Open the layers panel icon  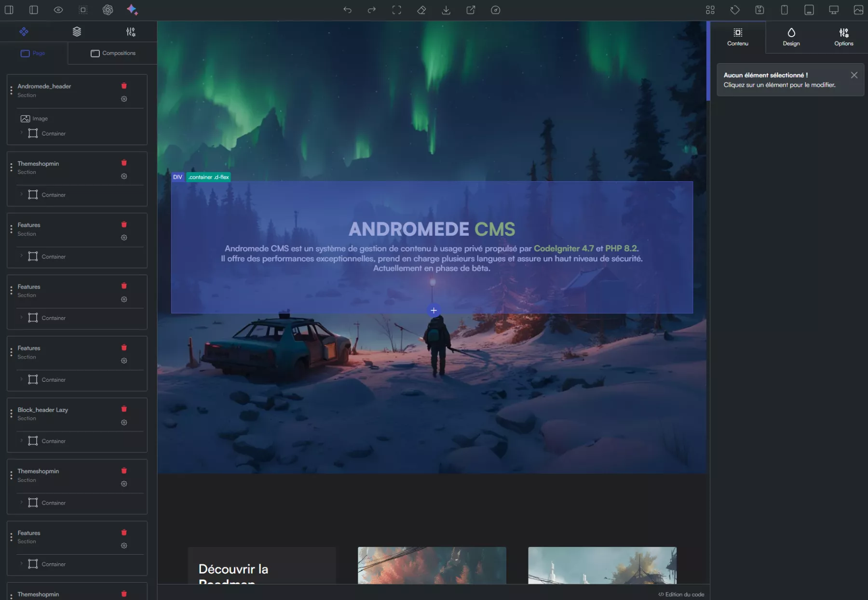(77, 31)
